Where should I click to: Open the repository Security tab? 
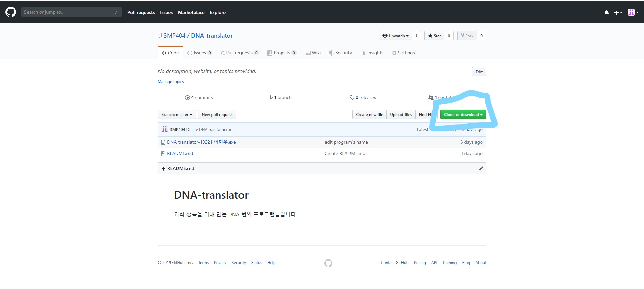[340, 53]
